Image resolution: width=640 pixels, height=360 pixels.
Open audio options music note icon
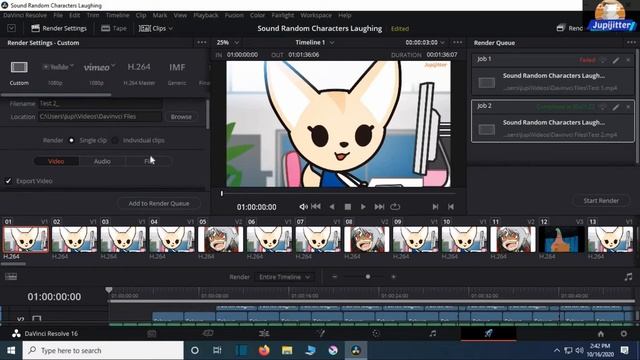(628, 277)
